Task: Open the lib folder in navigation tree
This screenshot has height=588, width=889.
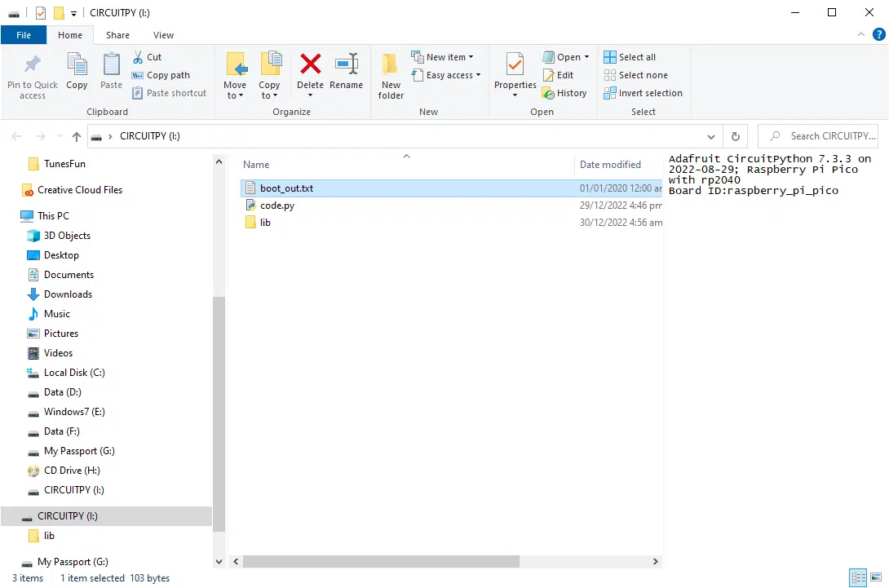Action: [42, 536]
